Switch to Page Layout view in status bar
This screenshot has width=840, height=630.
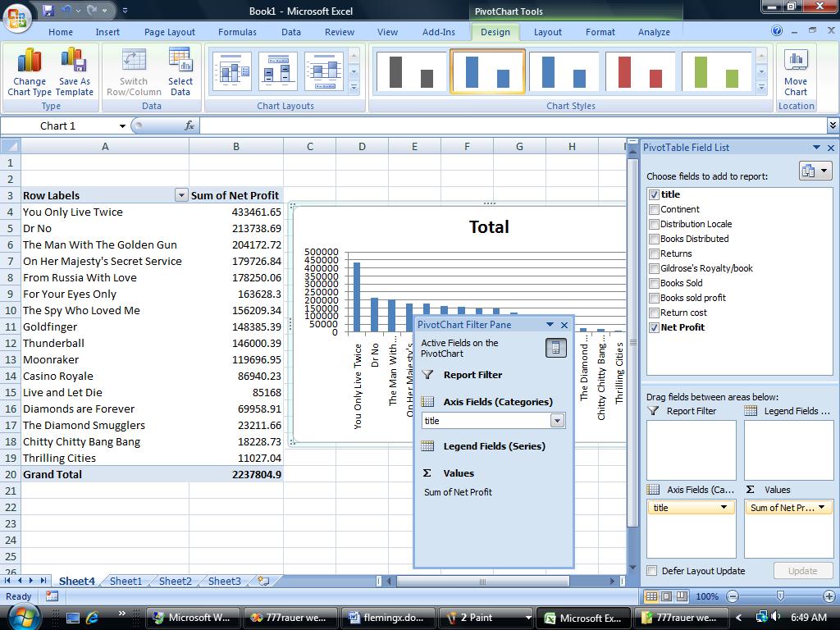point(666,596)
